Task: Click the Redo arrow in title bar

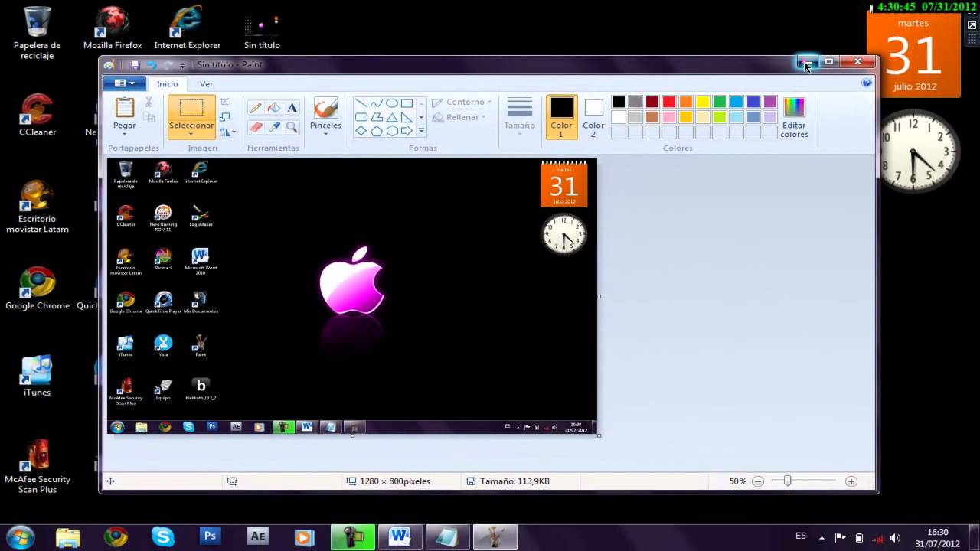Action: 168,65
